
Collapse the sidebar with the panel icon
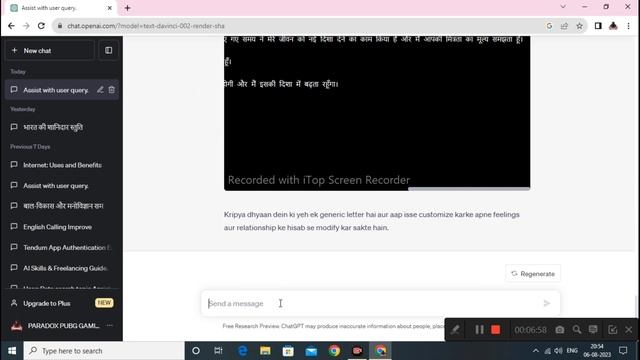[x=109, y=51]
